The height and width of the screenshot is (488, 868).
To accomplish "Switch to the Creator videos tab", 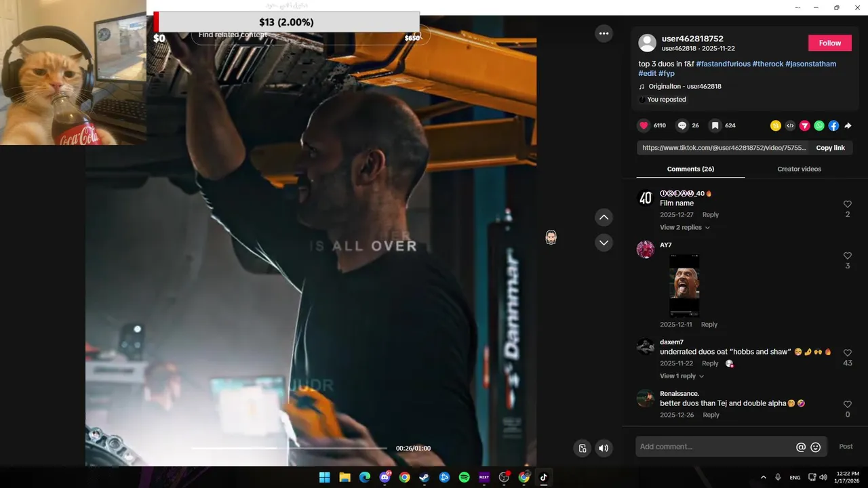I will point(799,169).
